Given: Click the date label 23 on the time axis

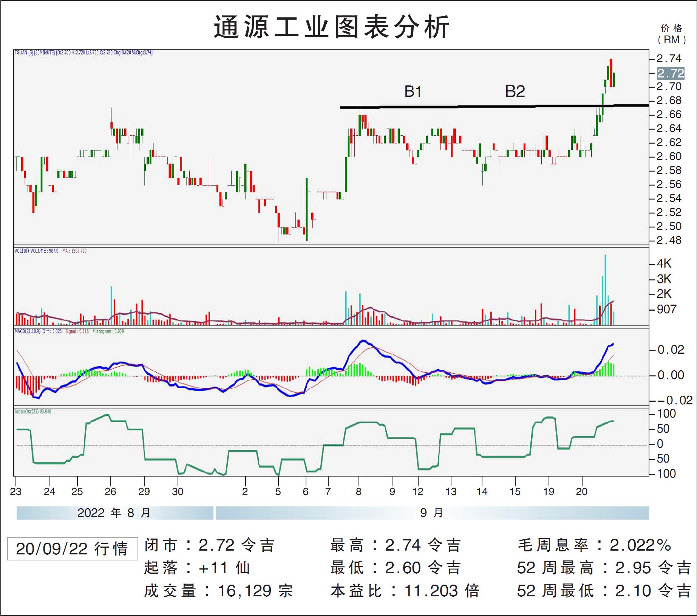Looking at the screenshot, I should (16, 491).
